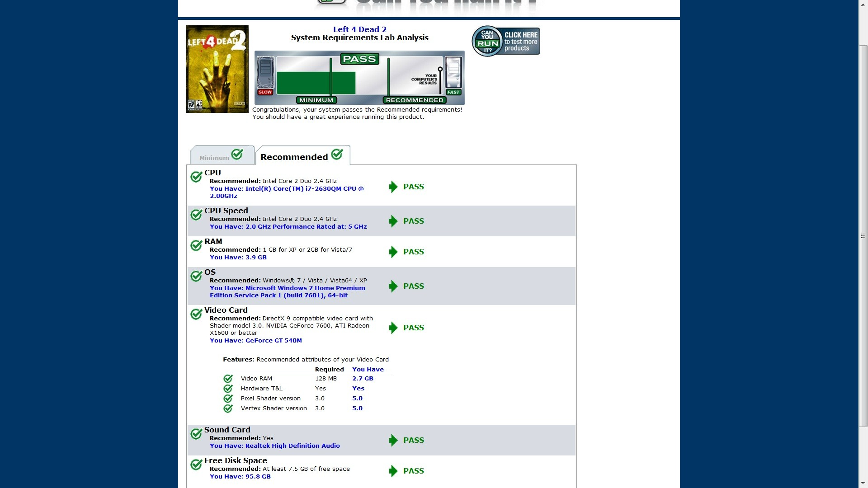Click the '2.7 GB' Video RAM value
Image resolution: width=868 pixels, height=488 pixels.
tap(363, 379)
